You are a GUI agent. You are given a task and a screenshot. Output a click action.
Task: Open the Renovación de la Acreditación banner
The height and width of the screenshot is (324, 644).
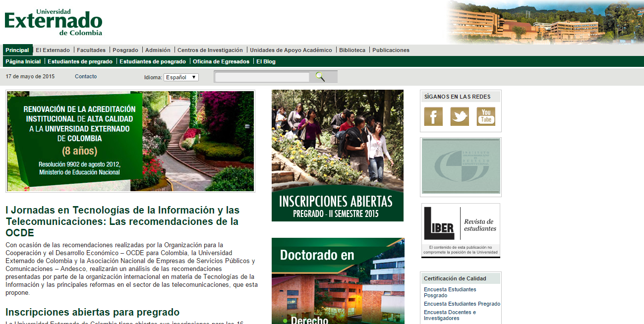(x=130, y=141)
